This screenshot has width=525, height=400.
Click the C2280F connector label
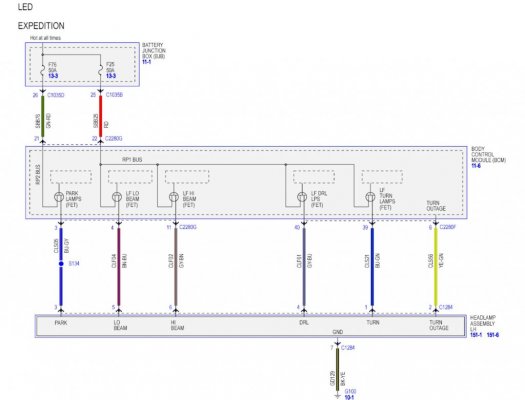448,227
